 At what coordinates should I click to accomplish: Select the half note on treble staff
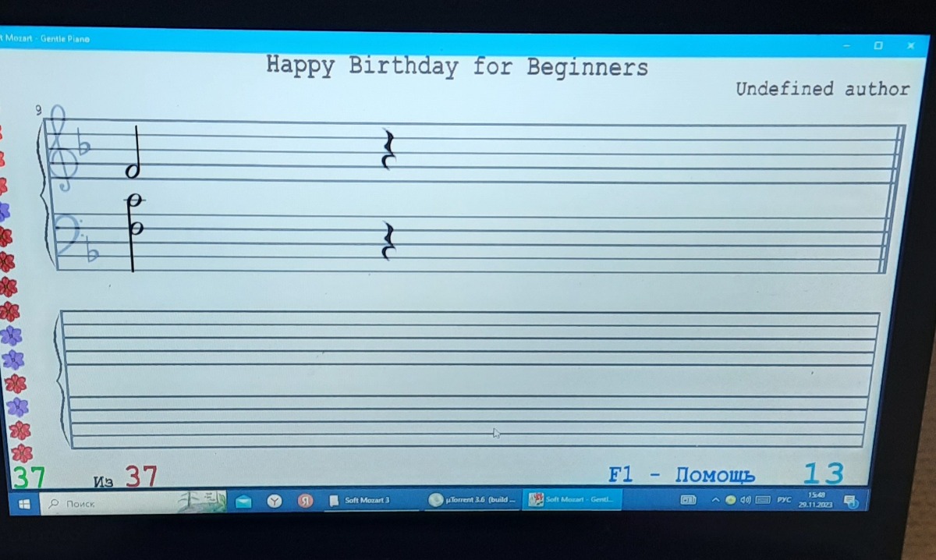coord(134,152)
